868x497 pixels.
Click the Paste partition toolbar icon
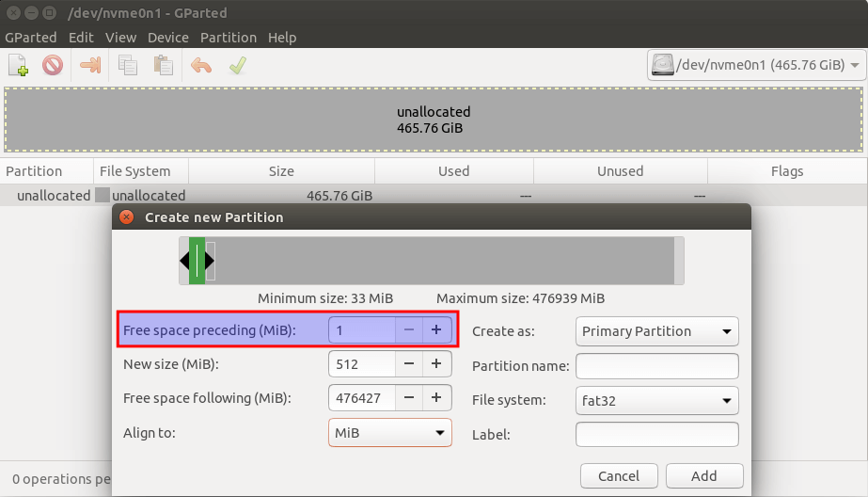[164, 66]
